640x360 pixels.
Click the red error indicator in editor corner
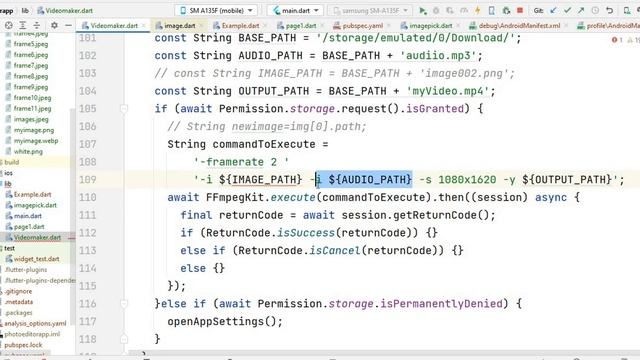[617, 40]
